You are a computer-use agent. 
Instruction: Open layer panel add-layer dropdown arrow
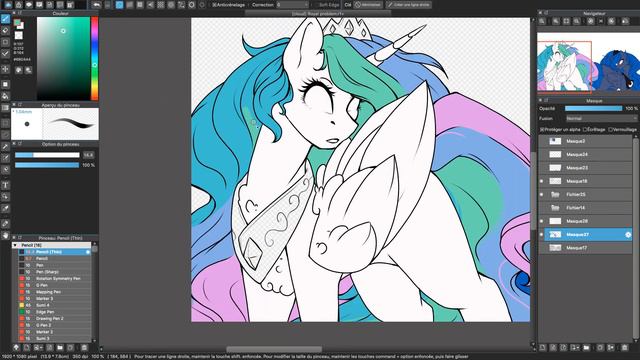pos(575,347)
